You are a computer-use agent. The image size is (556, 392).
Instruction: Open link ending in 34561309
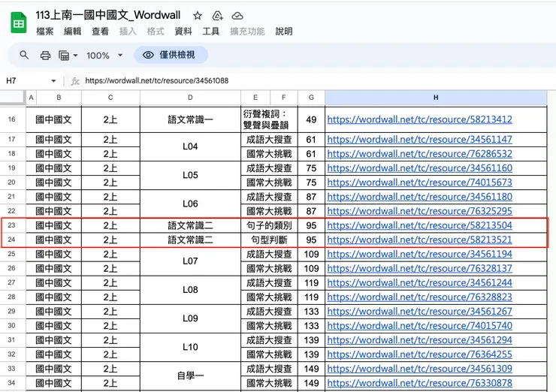tap(419, 369)
